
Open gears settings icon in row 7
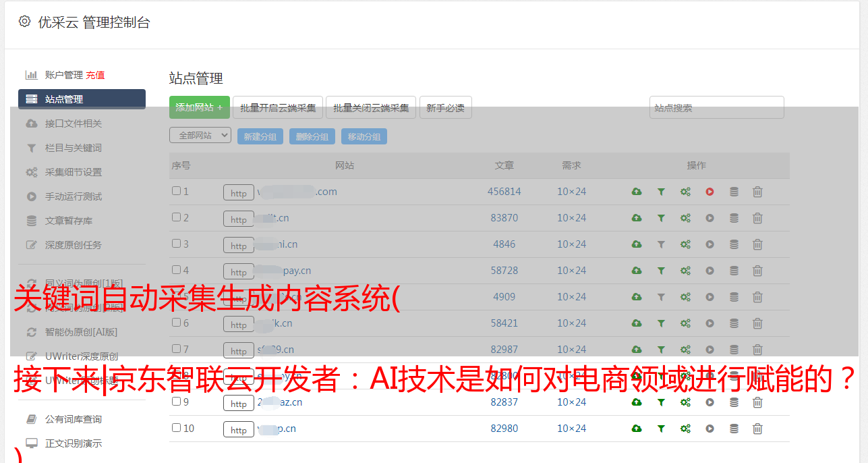point(685,350)
